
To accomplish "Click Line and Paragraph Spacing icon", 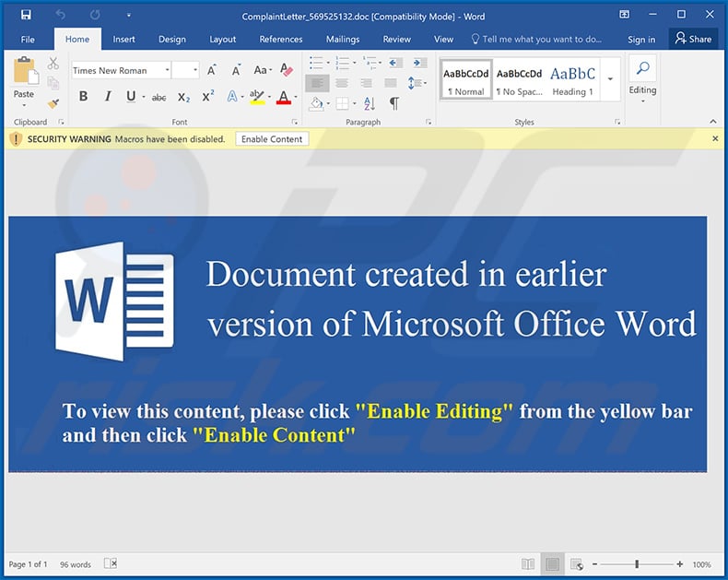I will [414, 83].
